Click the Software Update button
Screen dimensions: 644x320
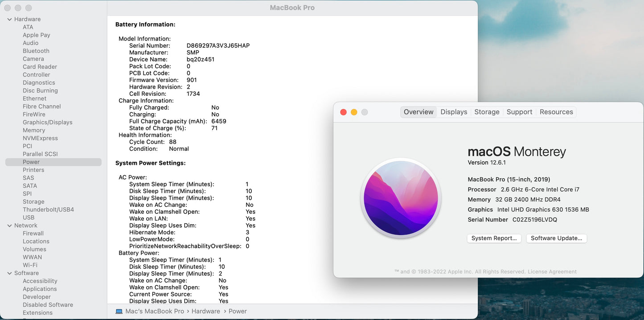[x=556, y=238]
